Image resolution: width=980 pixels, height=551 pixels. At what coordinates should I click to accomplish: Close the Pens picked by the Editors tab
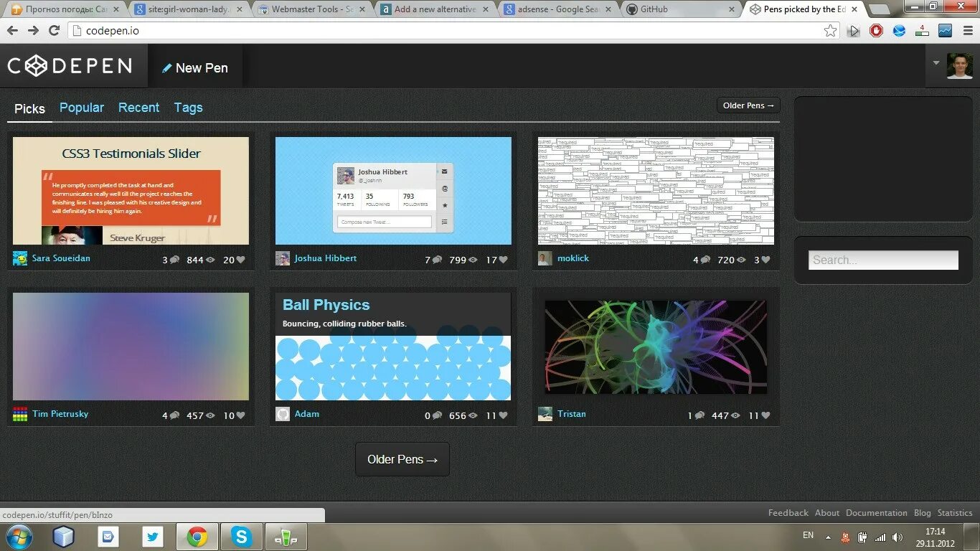(854, 9)
